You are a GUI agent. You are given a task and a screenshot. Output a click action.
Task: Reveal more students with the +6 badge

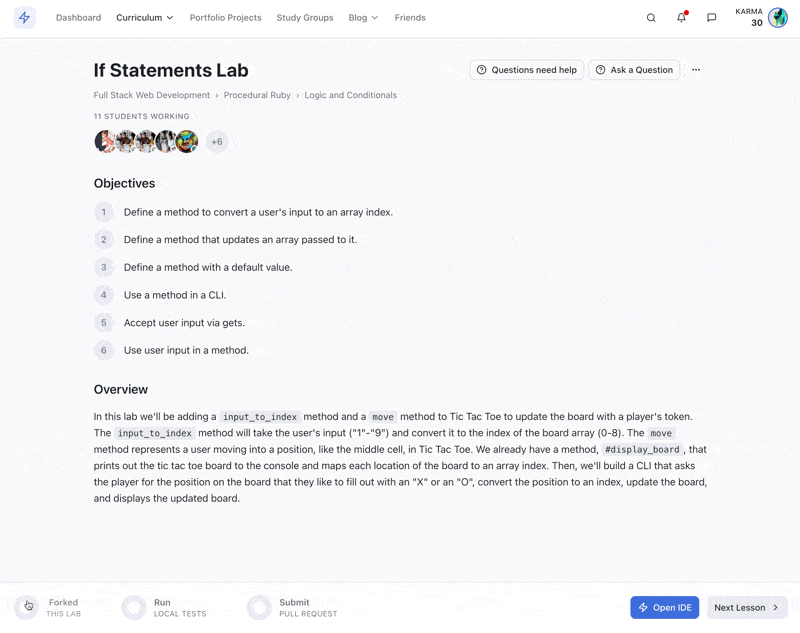tap(217, 142)
